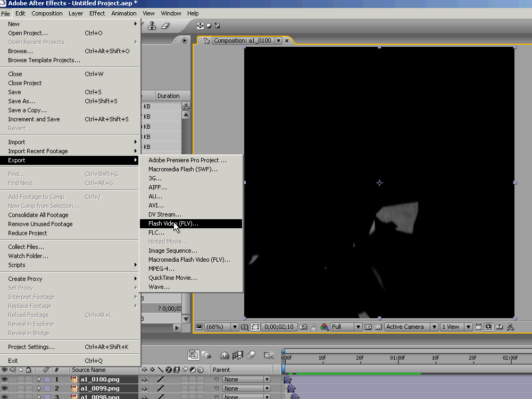Choose Flash Video (FLV)... from Export
Viewport: 532px width, 399px height.
pyautogui.click(x=190, y=223)
